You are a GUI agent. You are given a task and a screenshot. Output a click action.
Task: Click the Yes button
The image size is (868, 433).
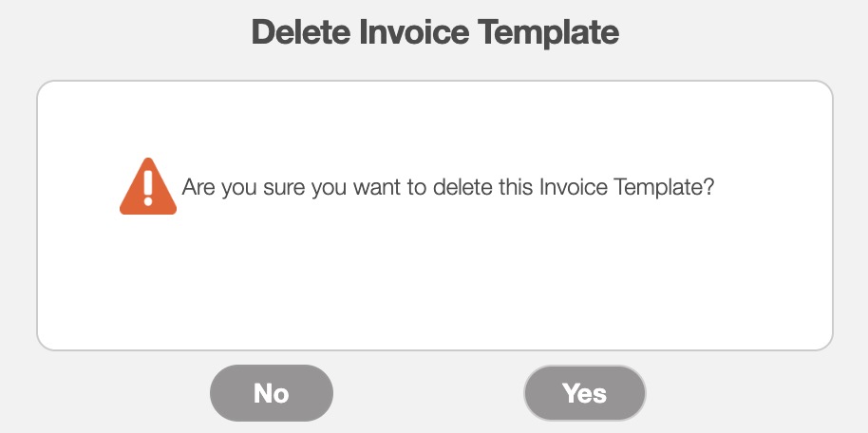(584, 392)
